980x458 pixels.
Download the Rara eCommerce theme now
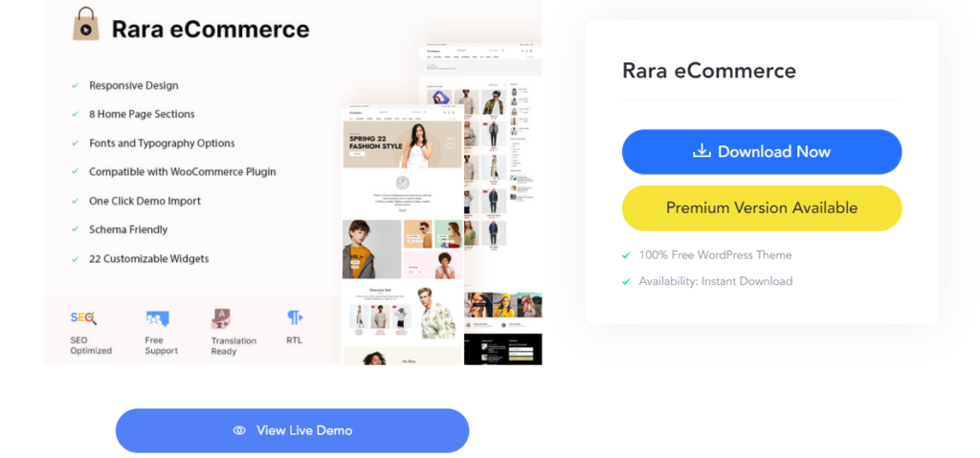tap(762, 152)
